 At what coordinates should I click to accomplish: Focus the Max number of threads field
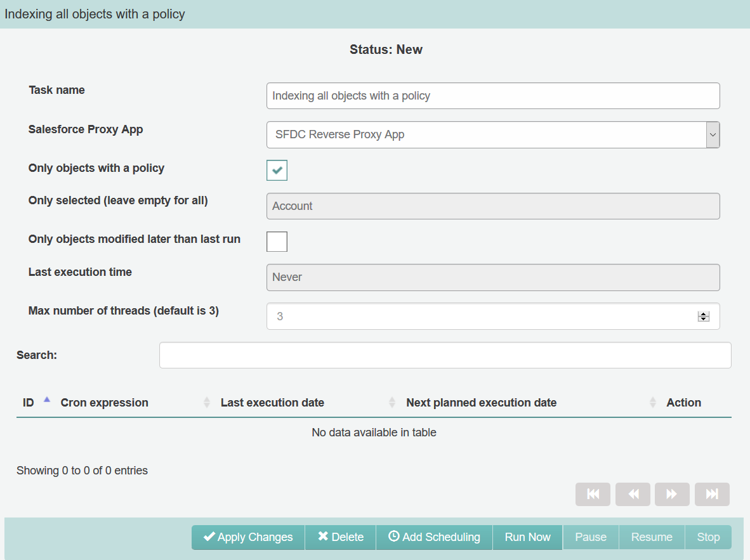493,316
